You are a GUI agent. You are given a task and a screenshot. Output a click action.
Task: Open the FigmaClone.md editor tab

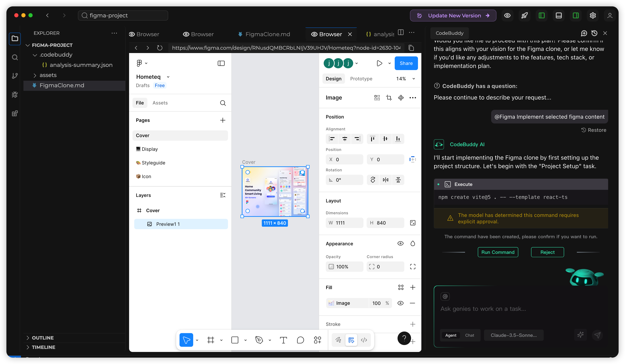click(x=267, y=34)
